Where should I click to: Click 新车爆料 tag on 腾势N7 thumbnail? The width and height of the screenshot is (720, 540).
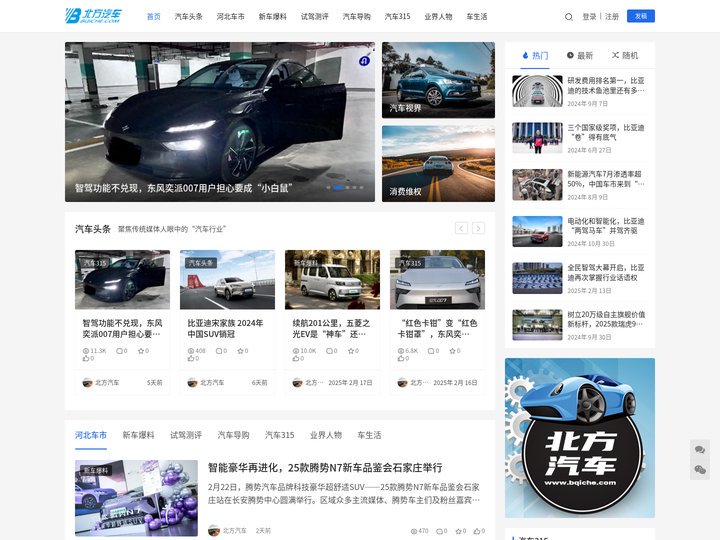pos(96,471)
